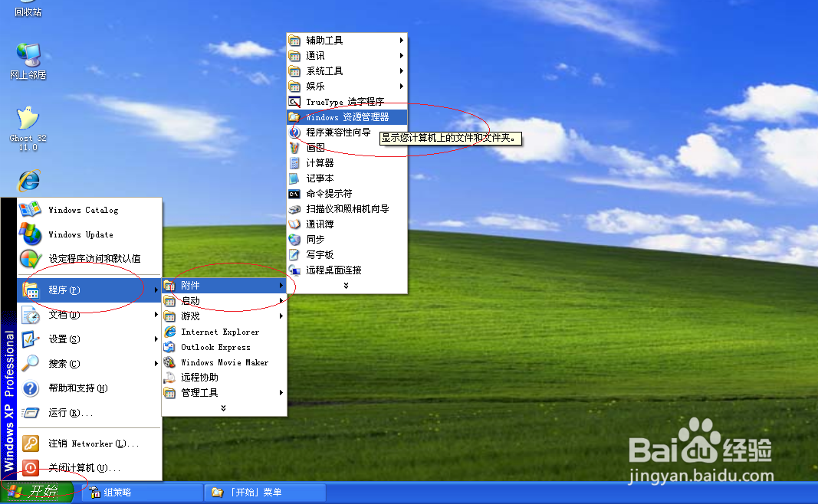Click 命令提示符 console icon

pos(294,194)
